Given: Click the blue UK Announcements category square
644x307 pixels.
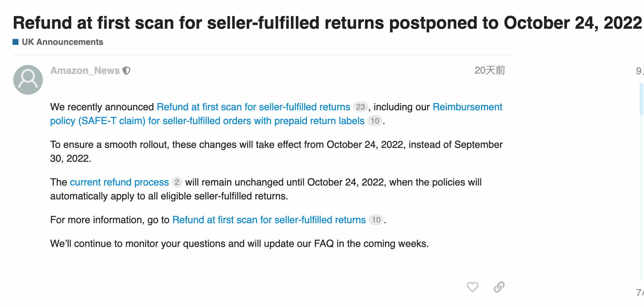Looking at the screenshot, I should [16, 42].
